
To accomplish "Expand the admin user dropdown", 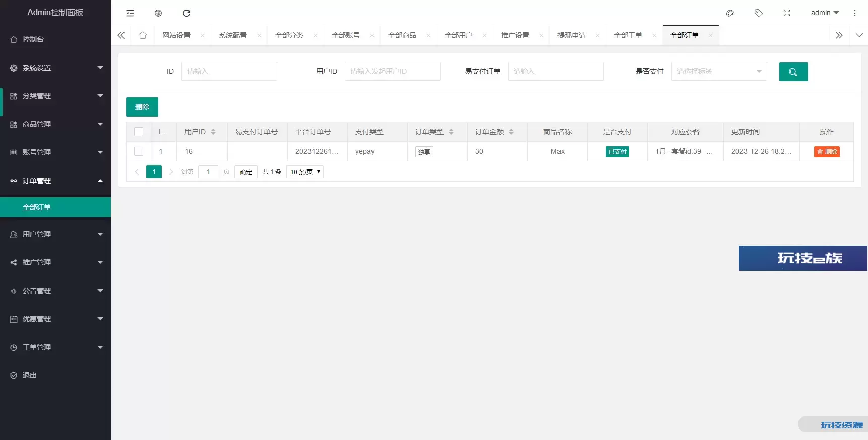I will tap(825, 13).
